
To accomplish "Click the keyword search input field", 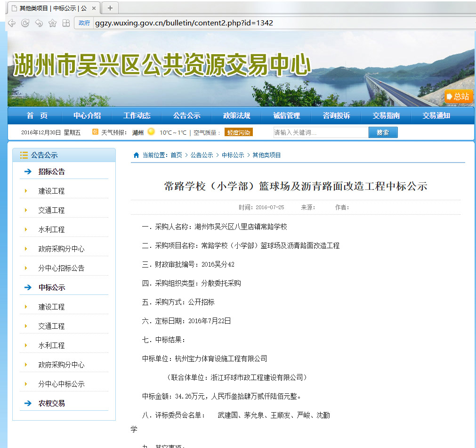I will tap(321, 132).
